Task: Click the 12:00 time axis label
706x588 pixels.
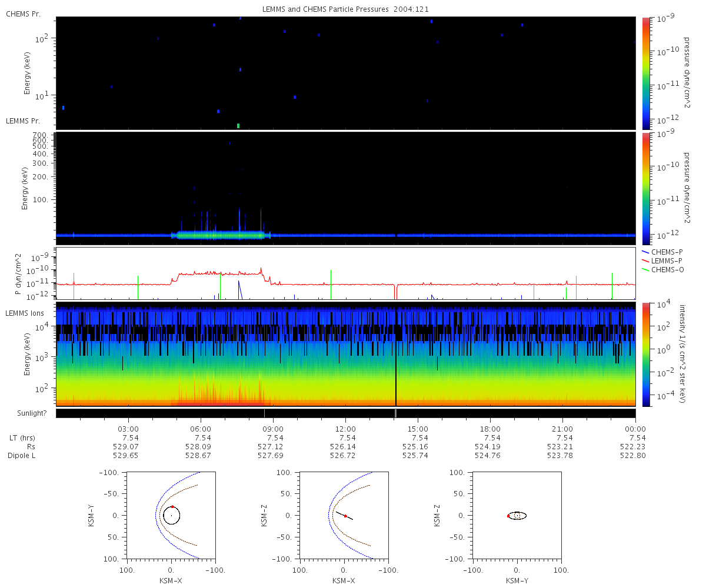Action: [345, 429]
